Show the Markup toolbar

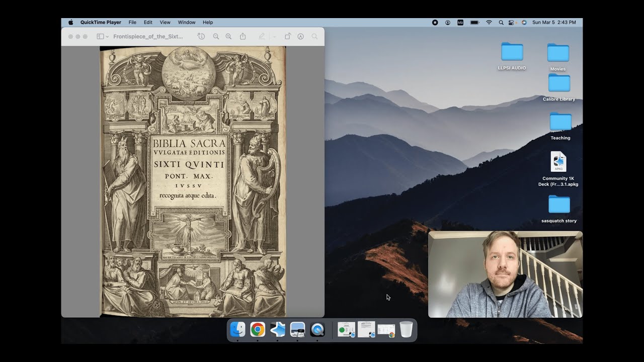pyautogui.click(x=301, y=37)
